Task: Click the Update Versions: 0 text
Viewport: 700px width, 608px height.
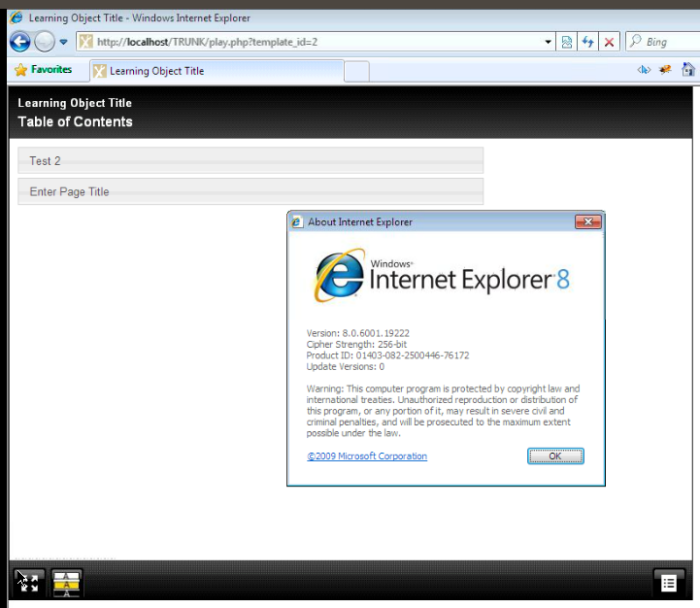Action: [x=345, y=367]
